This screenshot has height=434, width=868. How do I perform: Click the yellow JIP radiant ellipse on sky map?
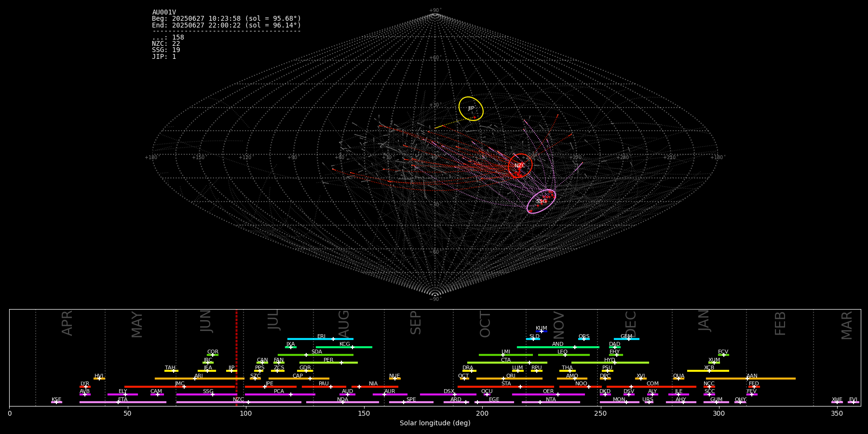tap(471, 108)
